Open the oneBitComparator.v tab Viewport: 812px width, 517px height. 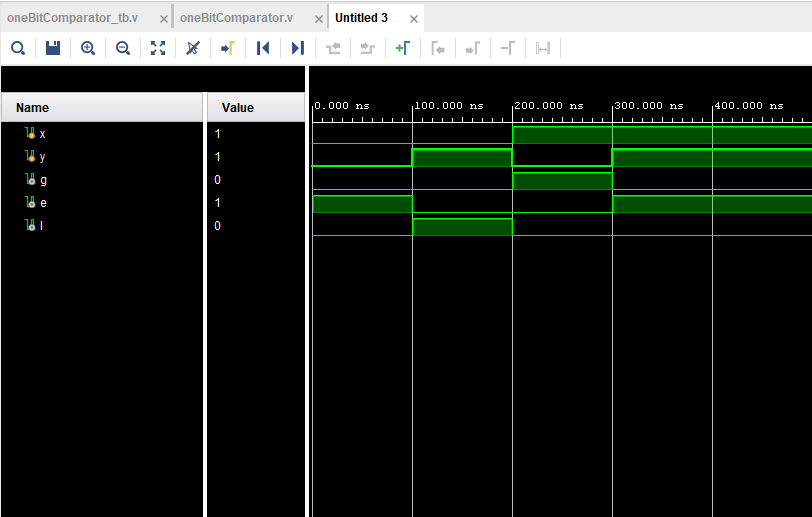pyautogui.click(x=236, y=18)
